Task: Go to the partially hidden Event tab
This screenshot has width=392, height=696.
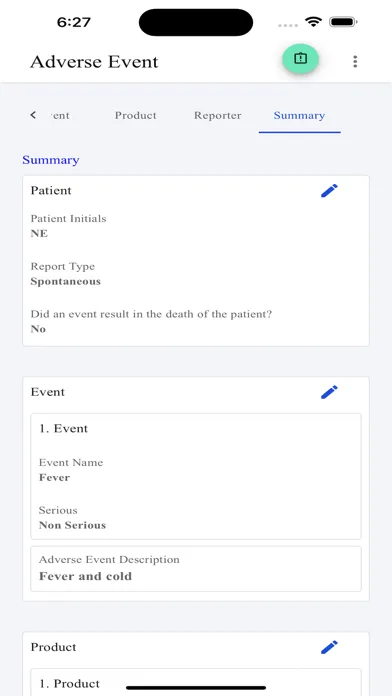Action: [59, 115]
